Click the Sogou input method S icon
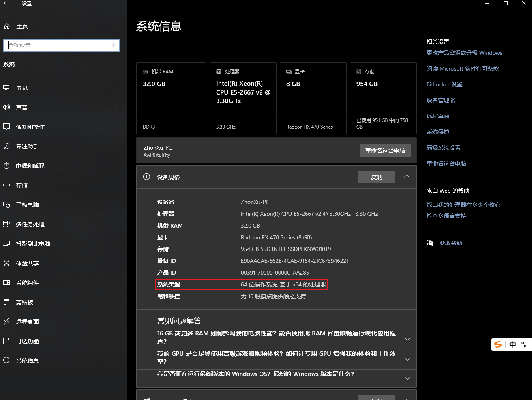The image size is (532, 400). tap(498, 344)
